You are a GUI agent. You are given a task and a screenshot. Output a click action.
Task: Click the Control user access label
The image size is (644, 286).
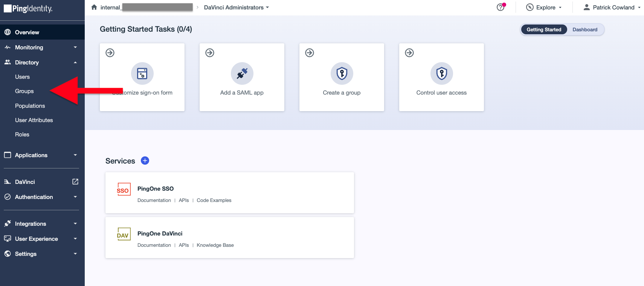click(x=441, y=93)
